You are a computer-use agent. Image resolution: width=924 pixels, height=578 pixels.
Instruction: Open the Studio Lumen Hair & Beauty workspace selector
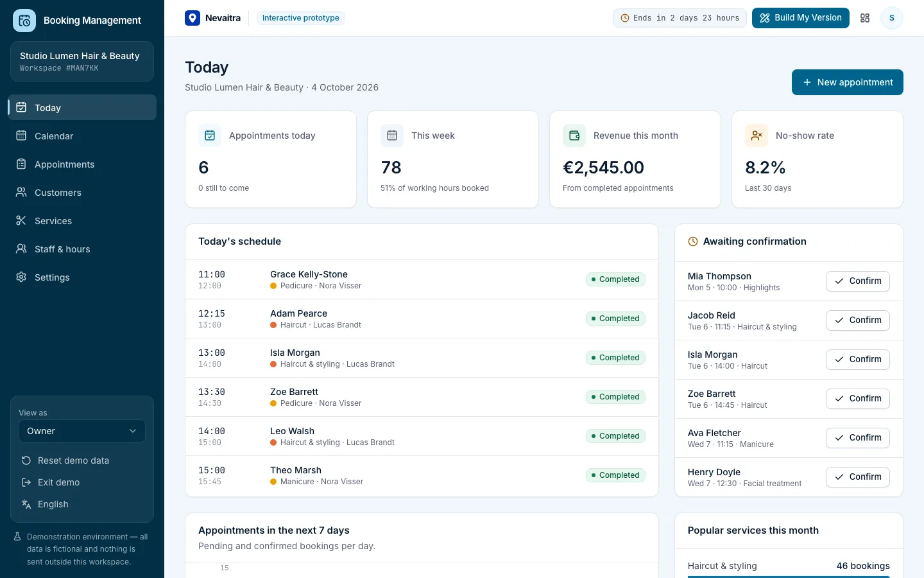[x=82, y=62]
